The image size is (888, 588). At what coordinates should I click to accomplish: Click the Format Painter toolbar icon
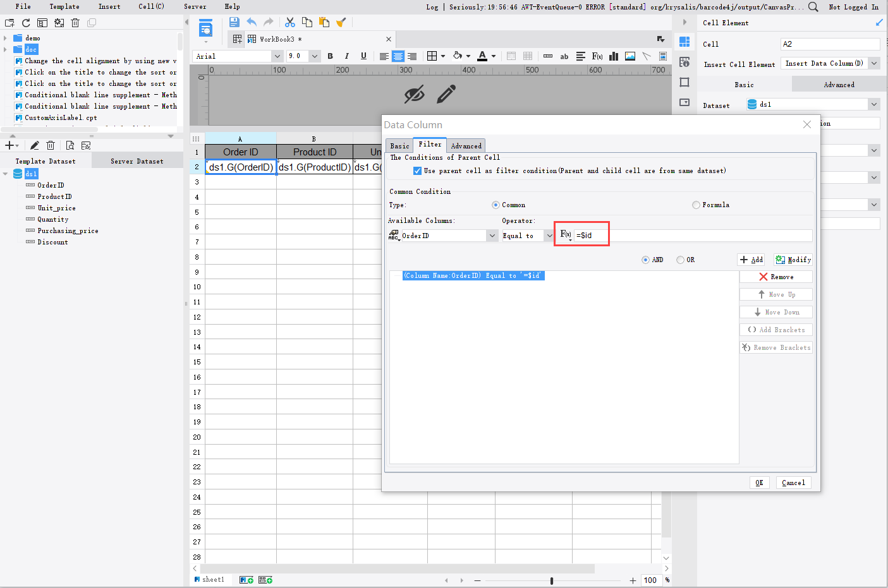pos(341,21)
